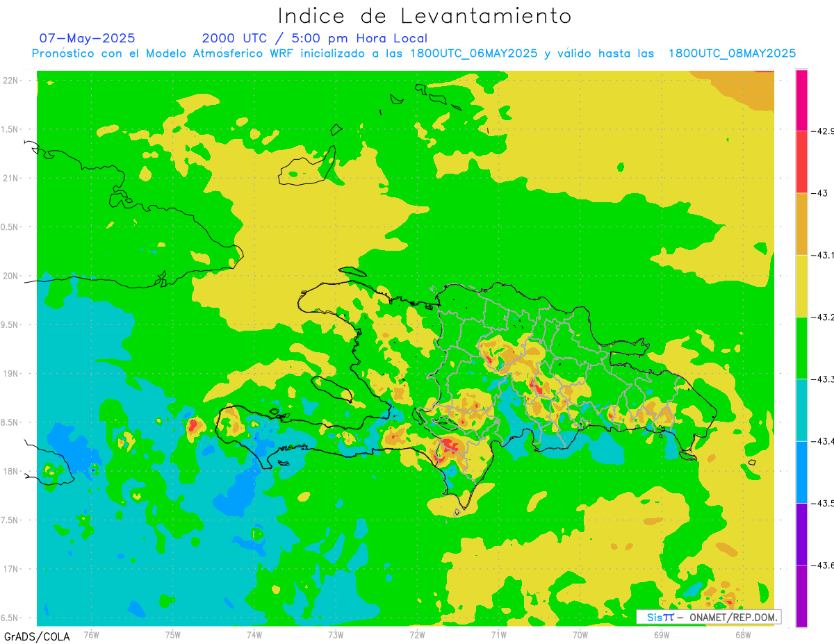This screenshot has width=834, height=644.
Task: Pick the light blue color scale segment
Action: (x=801, y=472)
